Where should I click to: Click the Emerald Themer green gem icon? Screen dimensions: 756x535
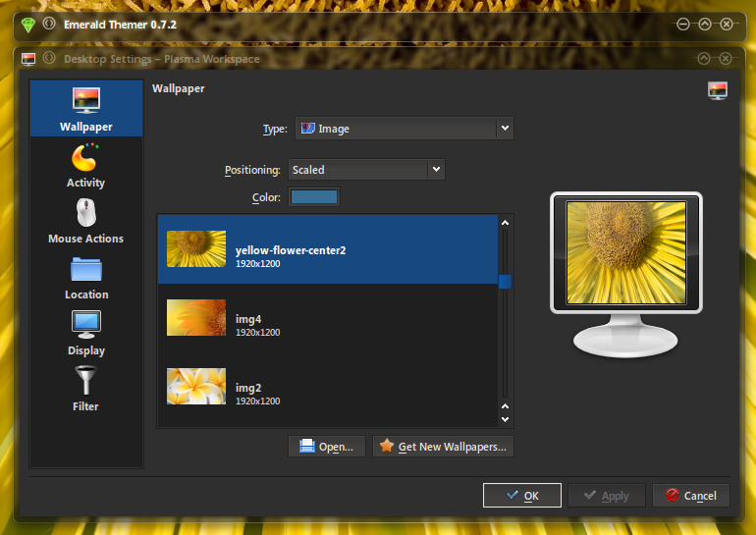(28, 25)
